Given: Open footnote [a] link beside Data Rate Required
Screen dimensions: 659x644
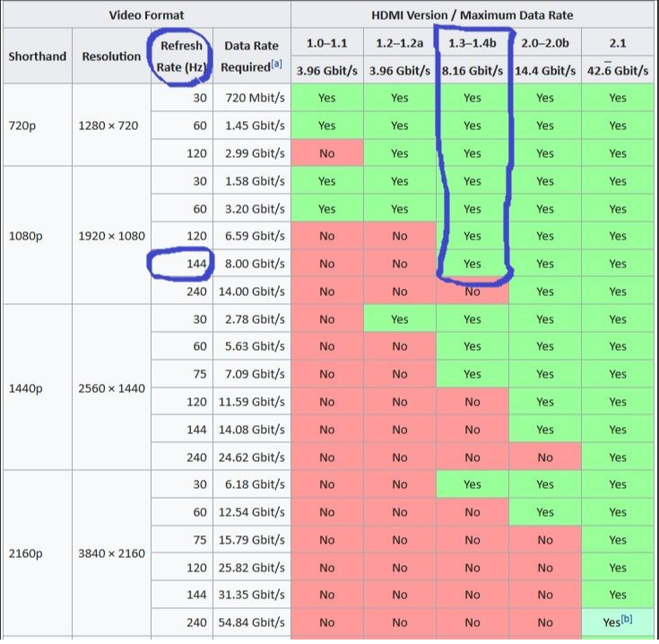Looking at the screenshot, I should pos(276,64).
